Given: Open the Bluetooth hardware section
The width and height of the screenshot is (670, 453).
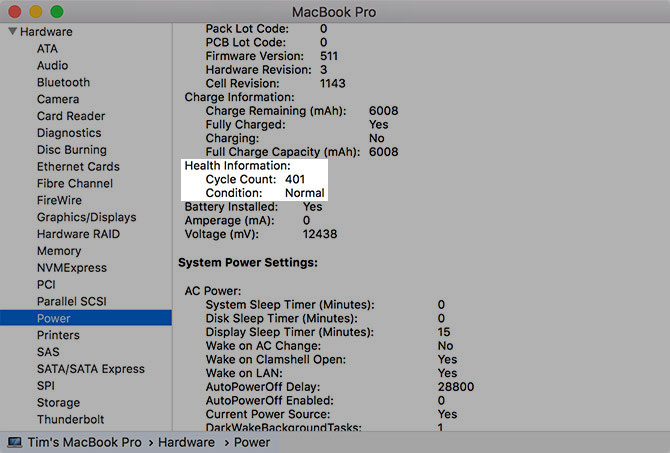Looking at the screenshot, I should click(63, 82).
